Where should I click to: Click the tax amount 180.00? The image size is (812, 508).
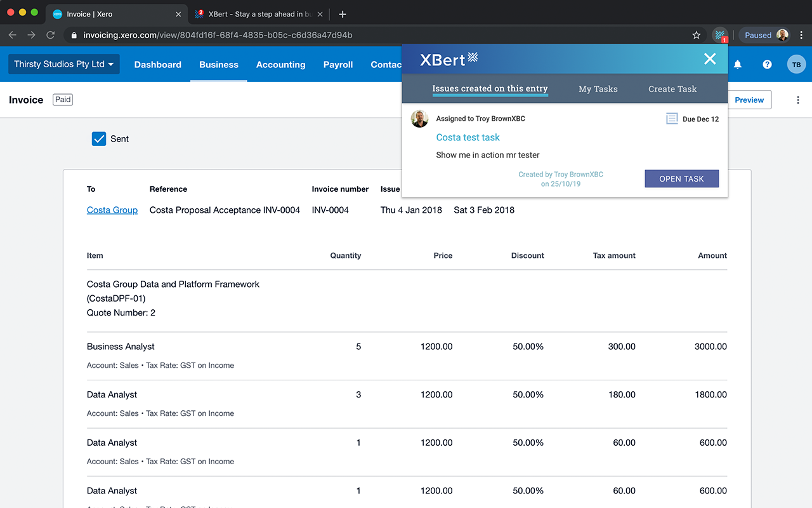(622, 395)
